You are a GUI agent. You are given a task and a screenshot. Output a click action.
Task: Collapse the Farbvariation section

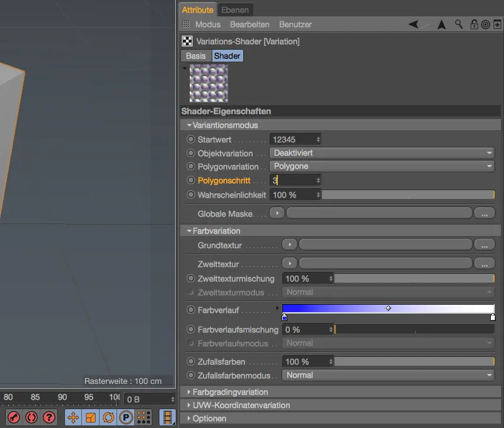[190, 231]
